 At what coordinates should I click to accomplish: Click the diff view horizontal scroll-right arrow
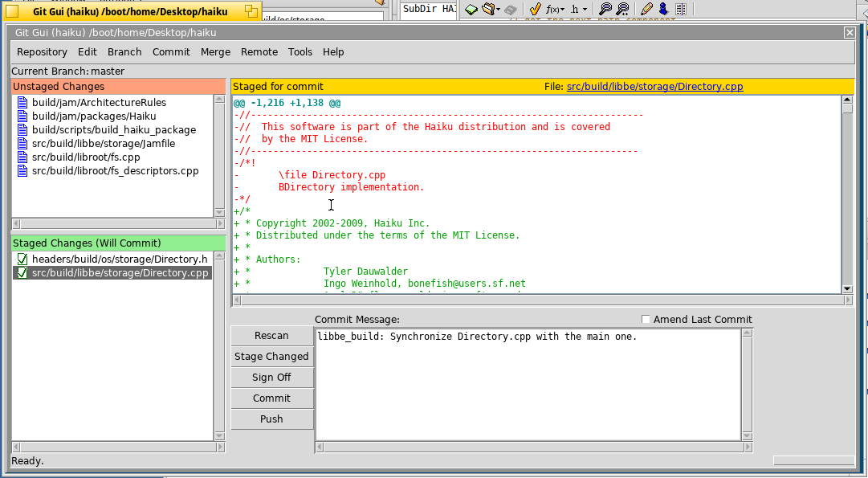848,300
